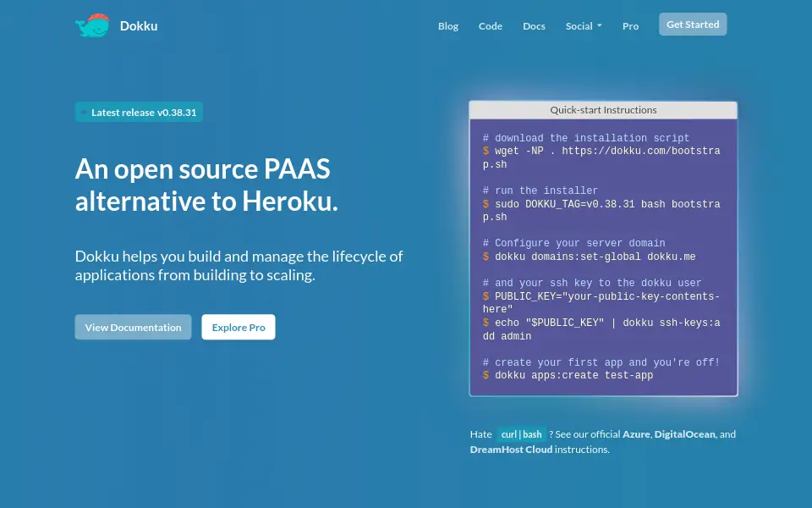Click the '# Configure your server domain' comment
This screenshot has width=812, height=508.
(x=573, y=243)
